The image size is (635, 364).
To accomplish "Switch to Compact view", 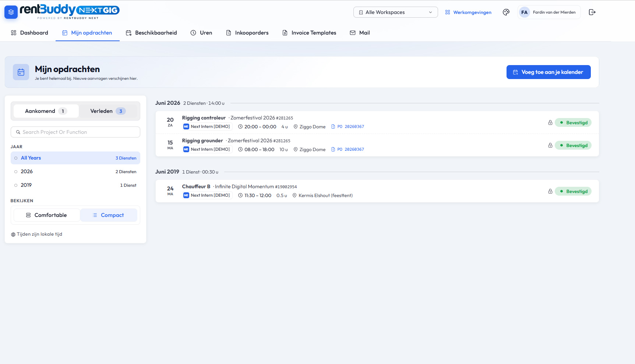I will tap(109, 215).
